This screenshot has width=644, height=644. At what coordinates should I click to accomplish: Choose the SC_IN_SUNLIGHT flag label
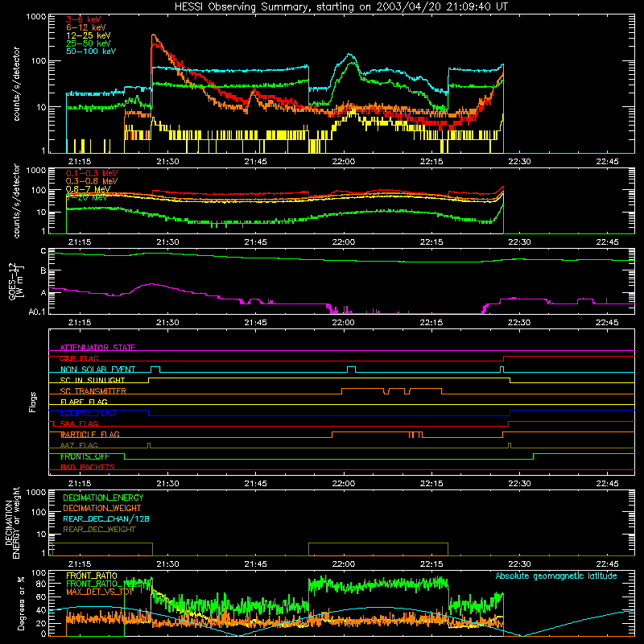click(93, 380)
